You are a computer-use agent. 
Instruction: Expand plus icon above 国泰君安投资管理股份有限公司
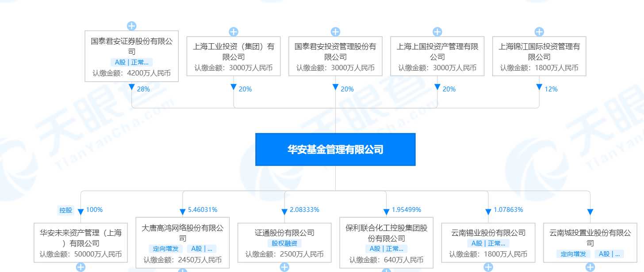(335, 32)
